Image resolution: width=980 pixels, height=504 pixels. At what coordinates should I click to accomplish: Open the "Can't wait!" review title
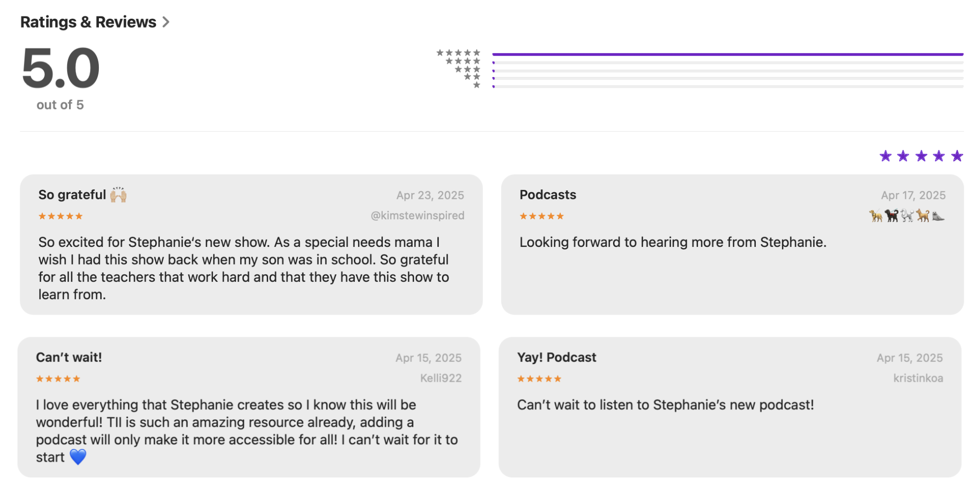(69, 357)
